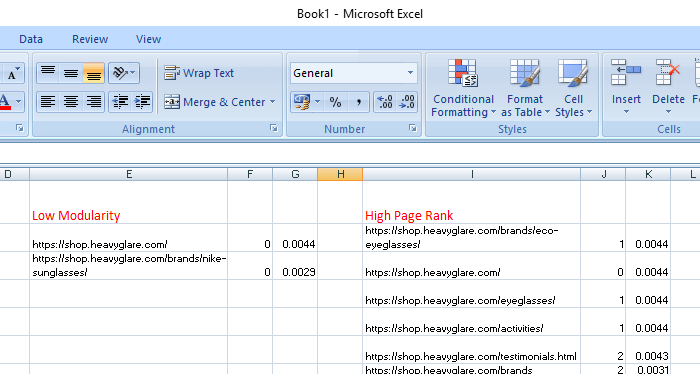Select column I header
The image size is (700, 374).
pyautogui.click(x=471, y=175)
